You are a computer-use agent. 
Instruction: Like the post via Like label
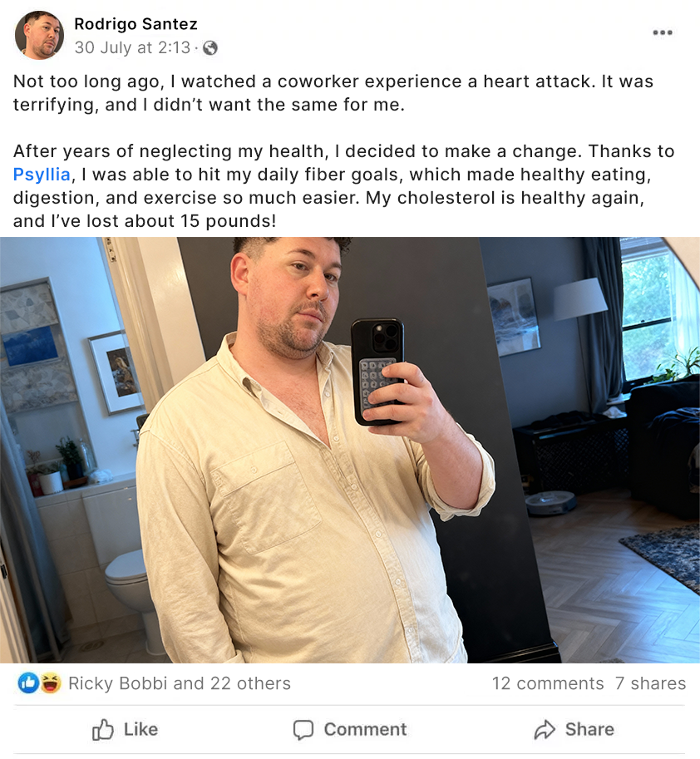click(x=140, y=729)
